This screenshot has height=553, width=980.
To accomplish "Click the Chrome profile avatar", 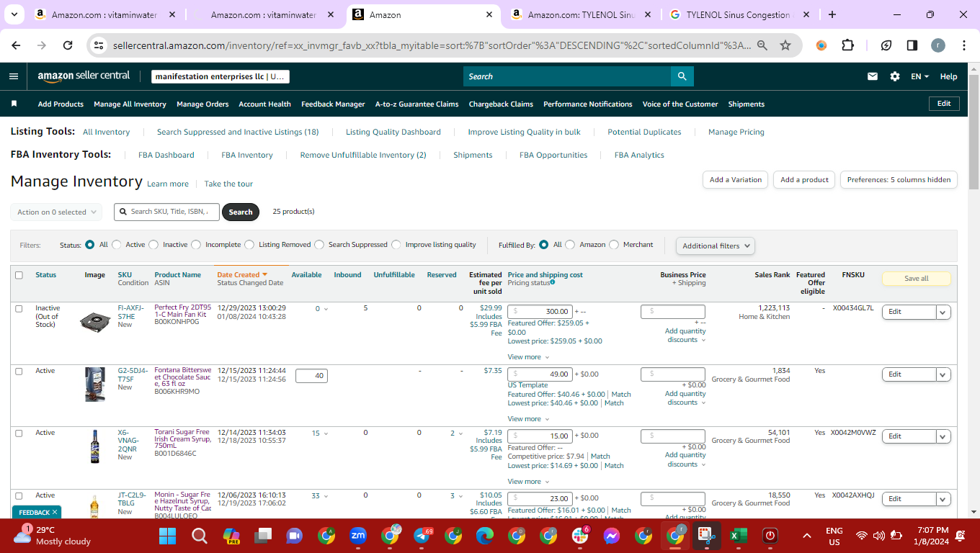I will (x=938, y=45).
